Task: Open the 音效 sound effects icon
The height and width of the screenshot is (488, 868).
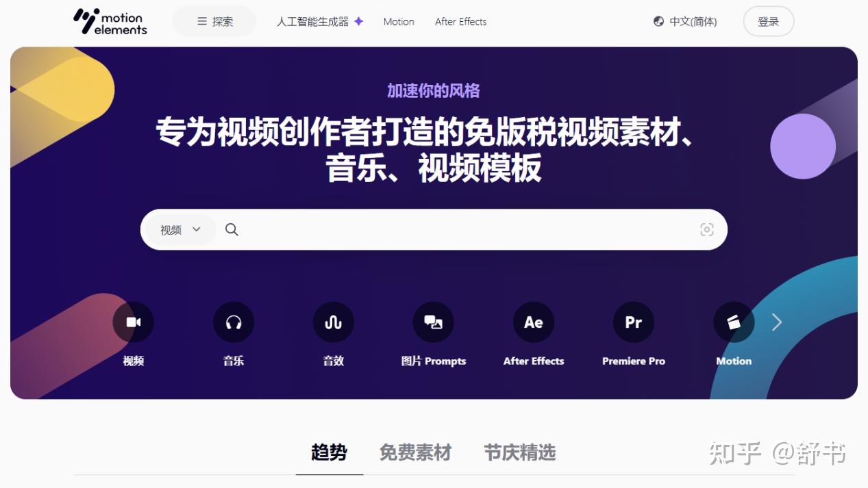Action: (334, 322)
